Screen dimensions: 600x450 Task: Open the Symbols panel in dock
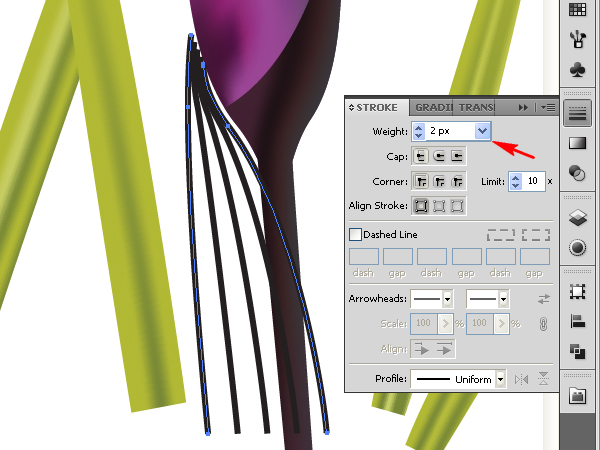577,70
